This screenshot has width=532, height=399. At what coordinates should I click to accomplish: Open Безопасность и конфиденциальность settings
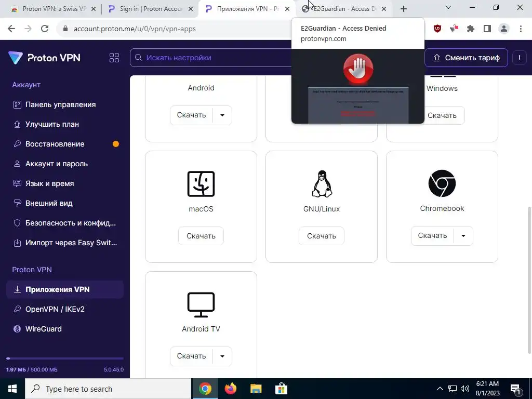point(65,223)
